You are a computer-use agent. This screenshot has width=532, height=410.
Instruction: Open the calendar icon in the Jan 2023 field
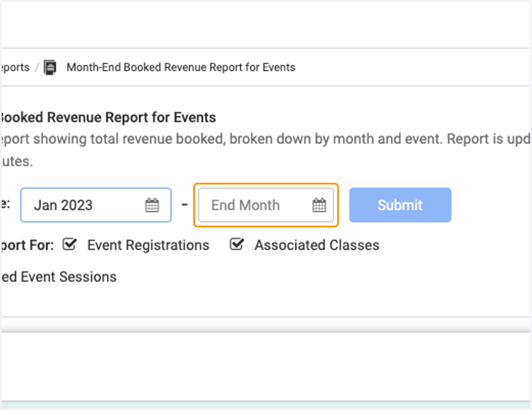[152, 205]
